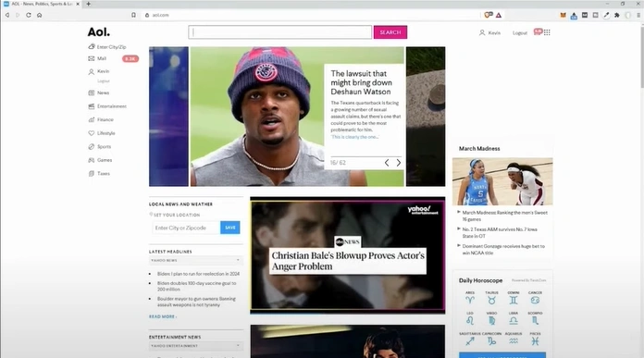Click the blue SAVE location button
Image resolution: width=644 pixels, height=358 pixels.
coord(230,228)
